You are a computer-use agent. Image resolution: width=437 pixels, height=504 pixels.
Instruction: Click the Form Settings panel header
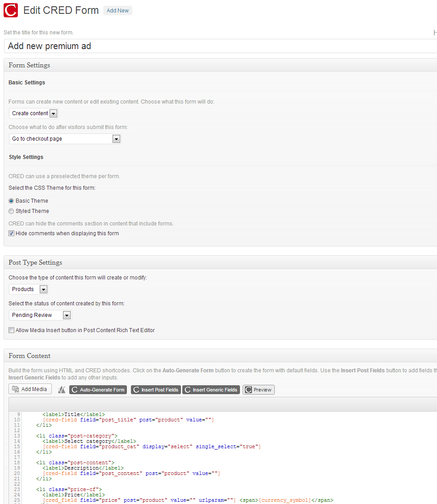pos(220,65)
